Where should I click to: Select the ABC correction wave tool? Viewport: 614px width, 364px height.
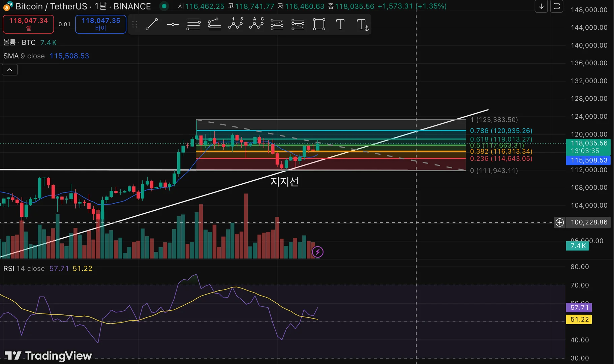(256, 24)
